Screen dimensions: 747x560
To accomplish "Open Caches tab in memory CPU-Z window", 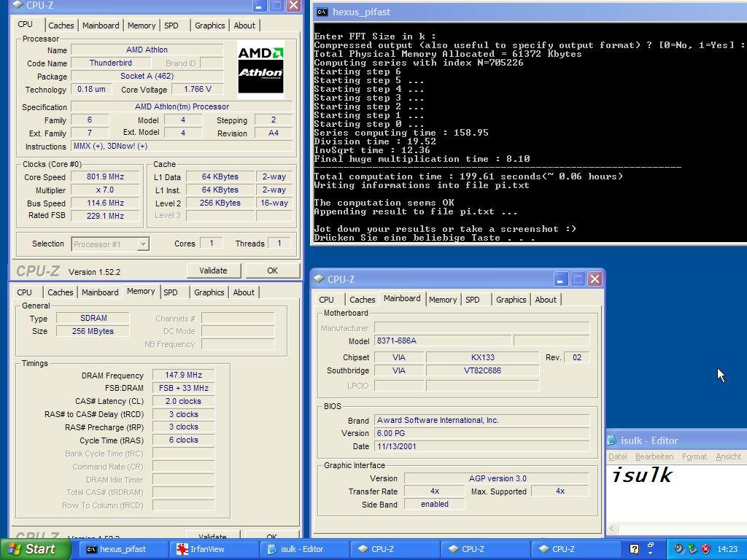I will 61,292.
